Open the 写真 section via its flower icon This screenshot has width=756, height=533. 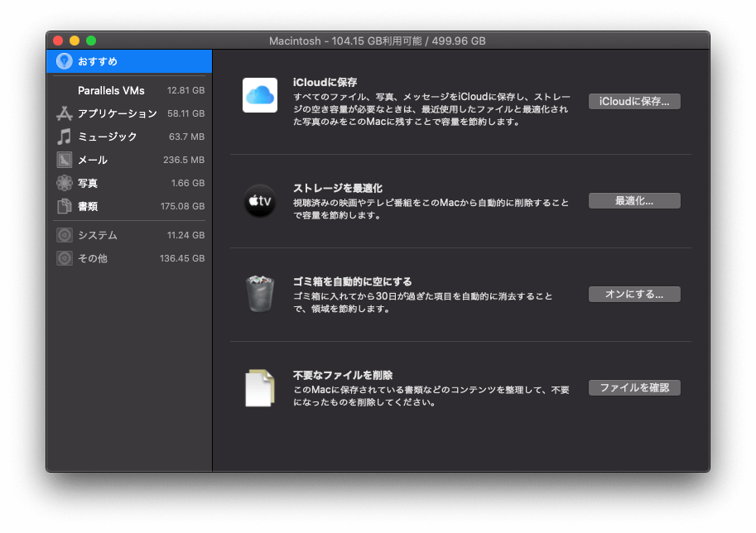coord(63,183)
